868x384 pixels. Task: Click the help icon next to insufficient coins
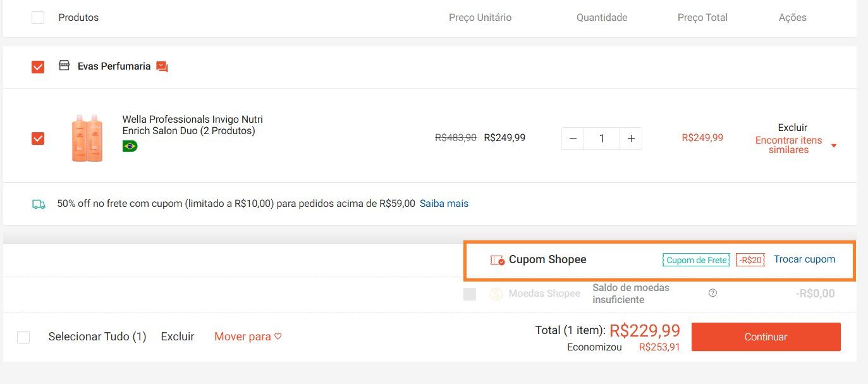[x=712, y=293]
